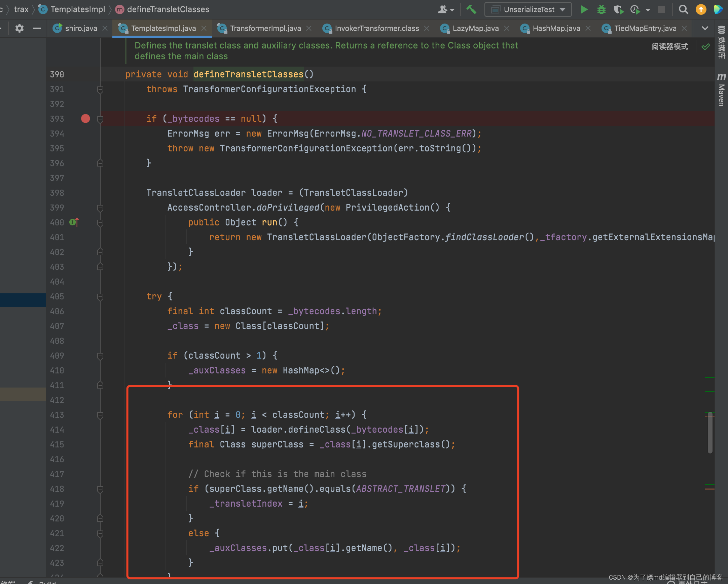
Task: Click the defineTransletClasses method name on line 390
Action: [x=249, y=74]
